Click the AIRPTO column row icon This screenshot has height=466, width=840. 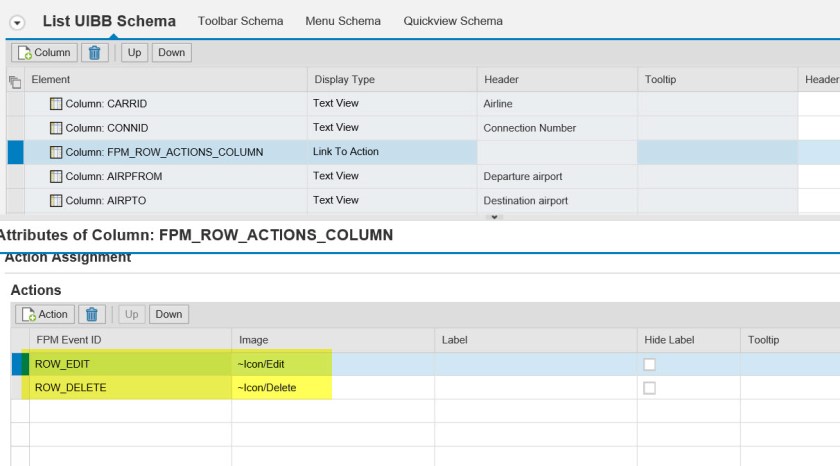(x=57, y=200)
